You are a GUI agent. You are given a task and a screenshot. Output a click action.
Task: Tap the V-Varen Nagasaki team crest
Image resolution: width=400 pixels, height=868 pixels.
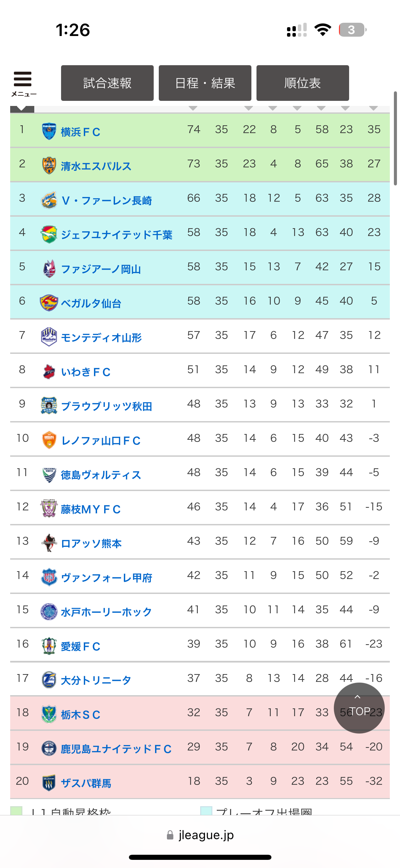pyautogui.click(x=49, y=200)
